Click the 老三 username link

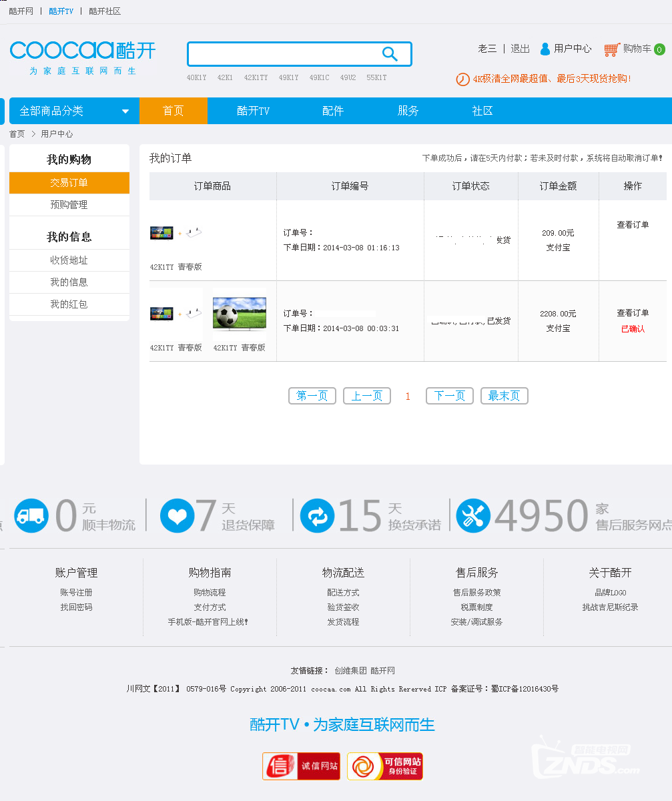click(487, 49)
